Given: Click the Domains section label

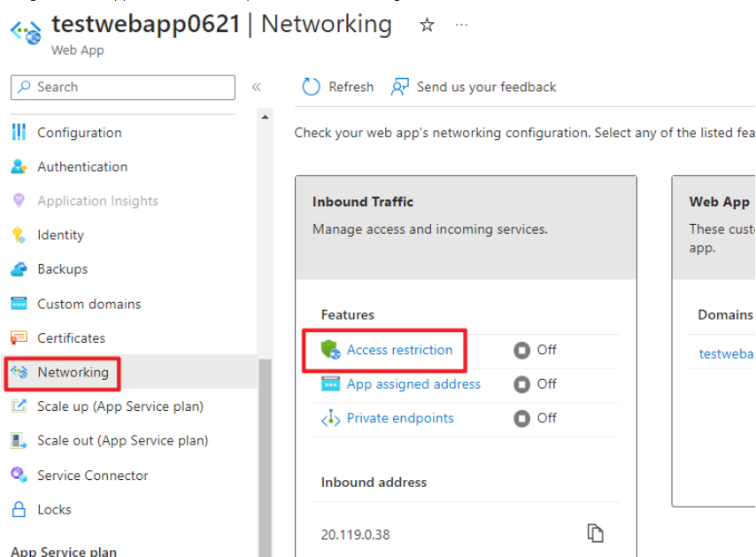Looking at the screenshot, I should point(725,315).
